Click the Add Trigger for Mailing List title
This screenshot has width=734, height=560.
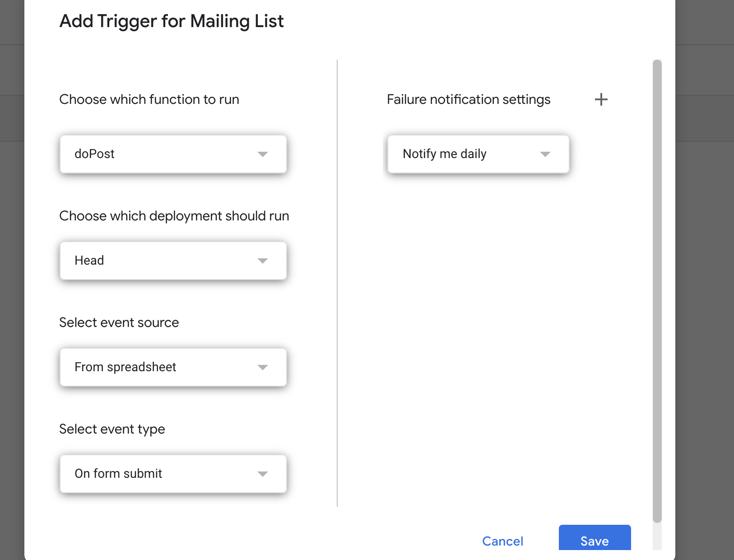(x=172, y=21)
